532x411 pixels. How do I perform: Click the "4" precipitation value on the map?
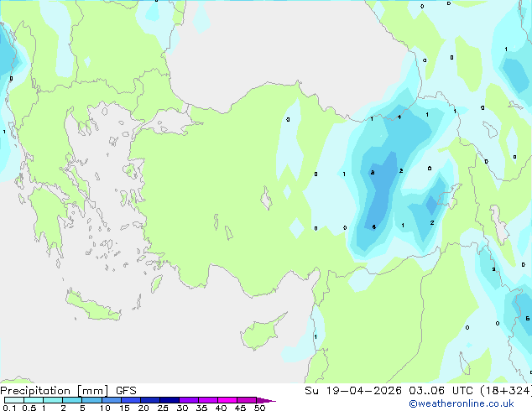tap(399, 117)
